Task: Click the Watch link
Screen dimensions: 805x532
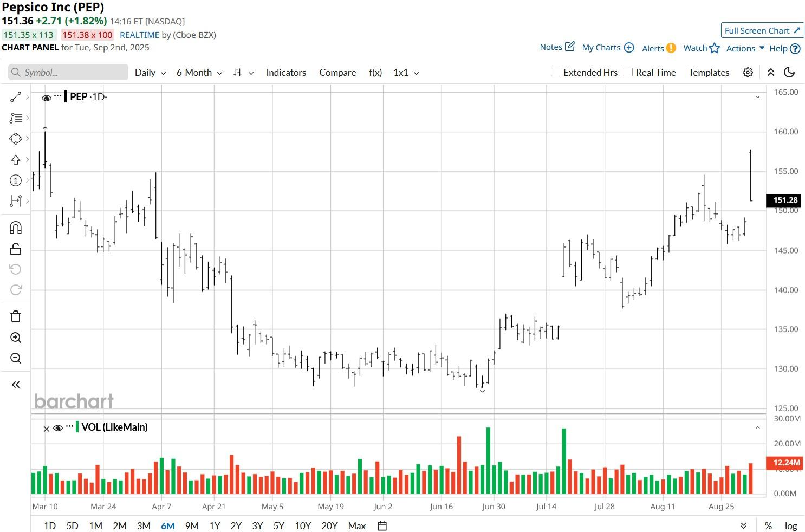Action: point(695,48)
